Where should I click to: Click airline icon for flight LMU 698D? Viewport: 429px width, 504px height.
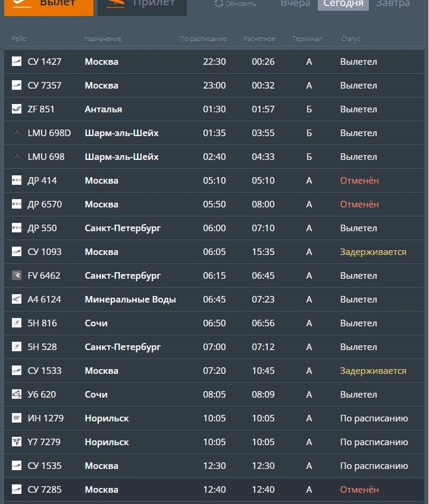(17, 133)
